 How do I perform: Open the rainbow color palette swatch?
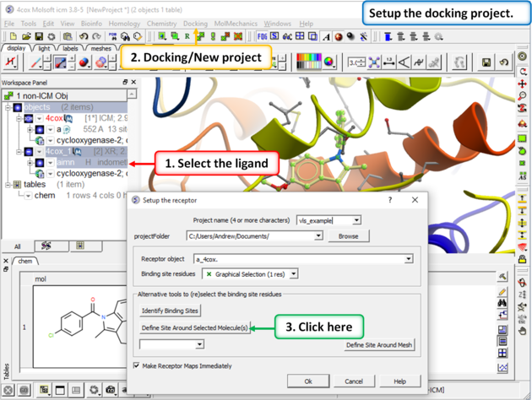pos(309,62)
